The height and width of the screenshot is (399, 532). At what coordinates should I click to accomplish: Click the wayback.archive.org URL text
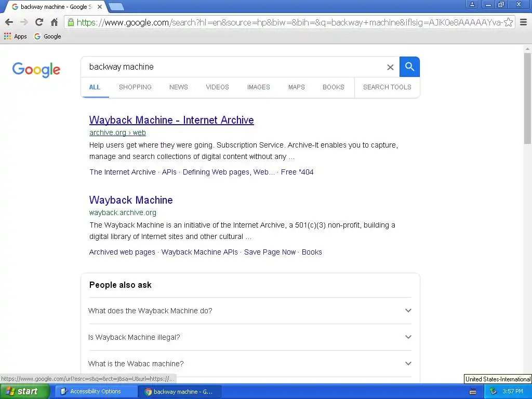point(123,212)
